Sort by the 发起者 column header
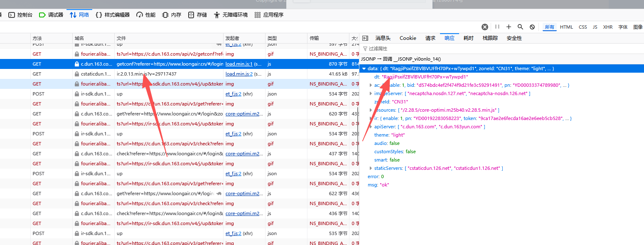Image resolution: width=644 pixels, height=245 pixels. click(x=244, y=38)
